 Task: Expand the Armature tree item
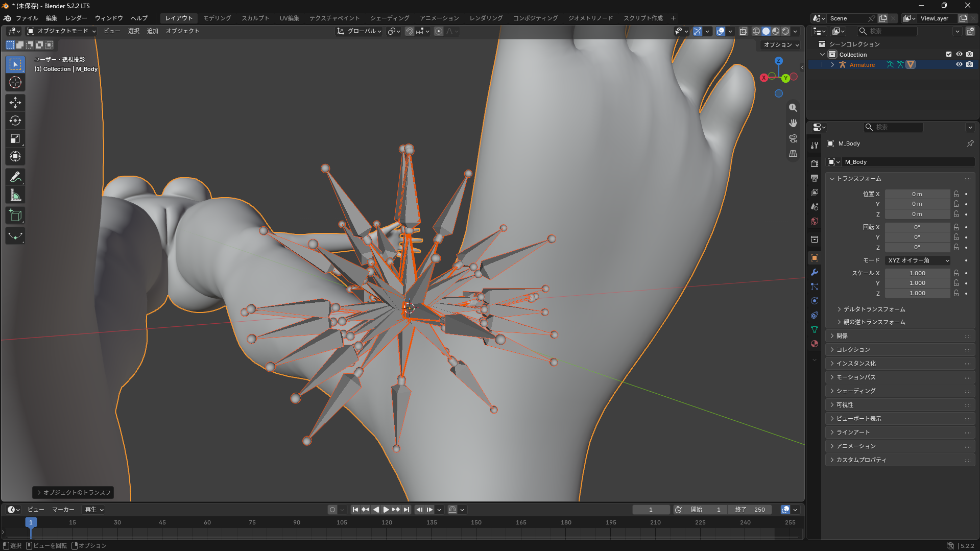pyautogui.click(x=833, y=65)
